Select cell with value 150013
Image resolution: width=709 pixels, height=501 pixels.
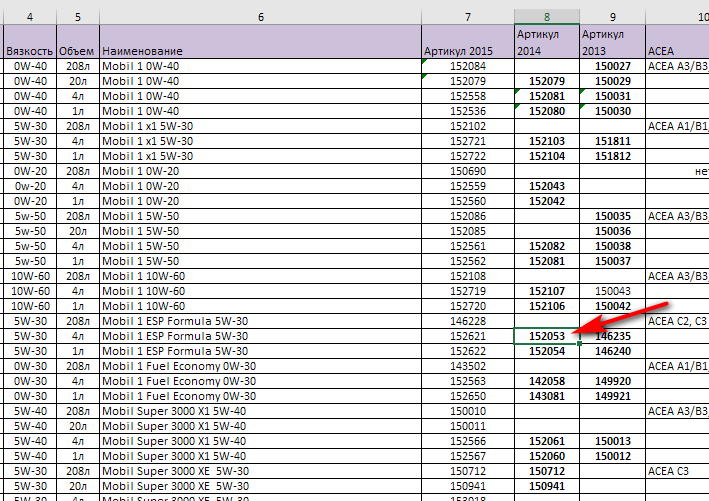point(612,441)
